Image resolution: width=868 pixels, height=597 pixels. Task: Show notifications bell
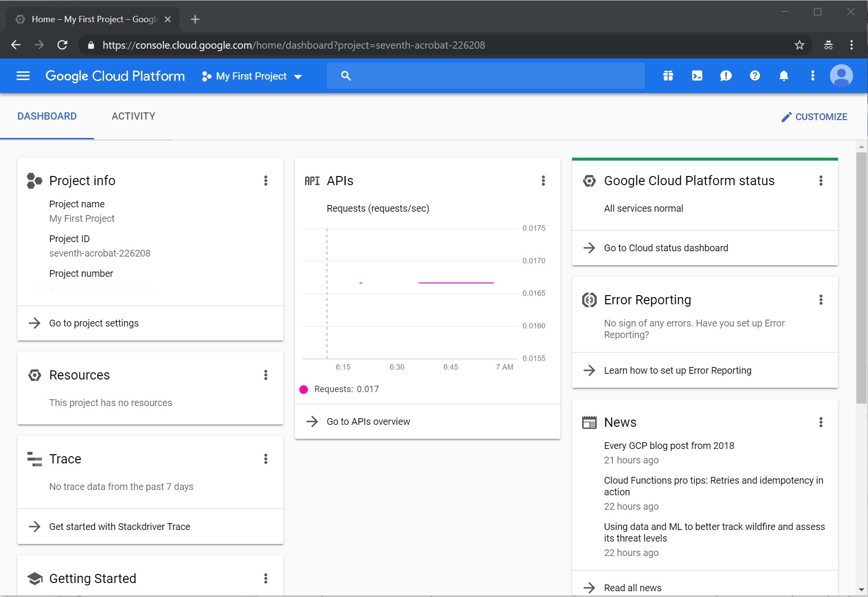784,76
